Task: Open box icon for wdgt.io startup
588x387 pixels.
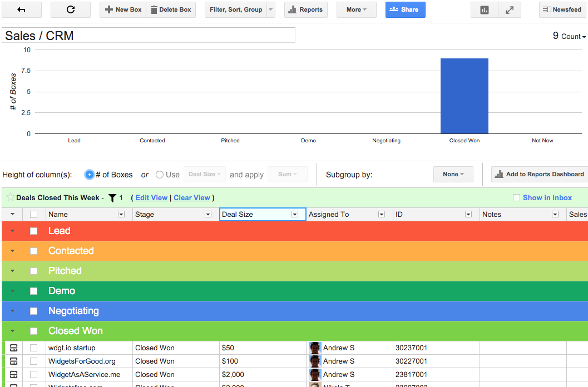Action: point(13,348)
